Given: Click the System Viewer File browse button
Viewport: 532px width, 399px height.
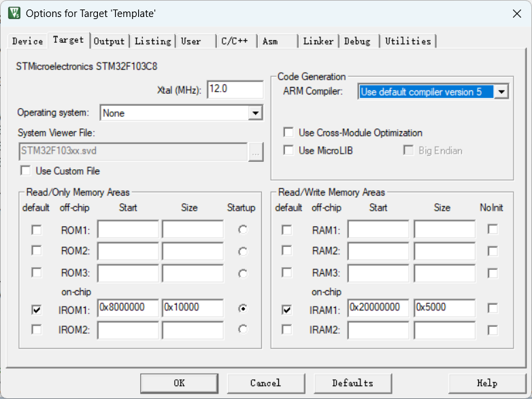Looking at the screenshot, I should [x=256, y=152].
